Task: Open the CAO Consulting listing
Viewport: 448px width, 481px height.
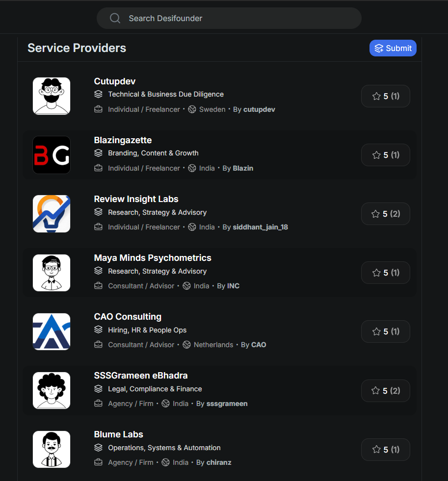Action: pyautogui.click(x=128, y=317)
